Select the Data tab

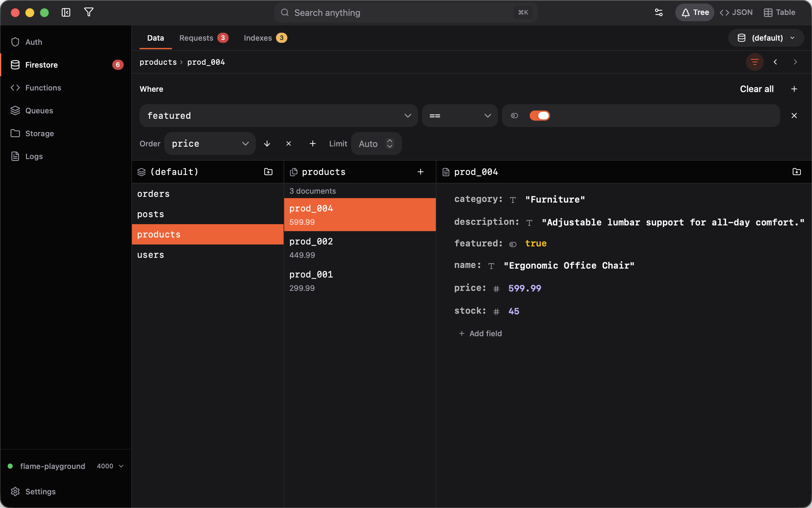tap(155, 38)
